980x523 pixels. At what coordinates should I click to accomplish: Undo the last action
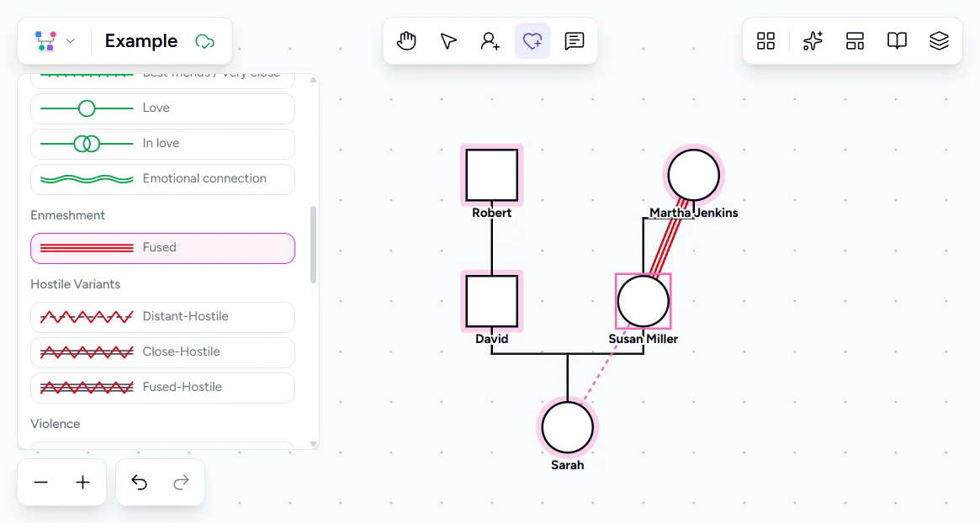pyautogui.click(x=140, y=483)
